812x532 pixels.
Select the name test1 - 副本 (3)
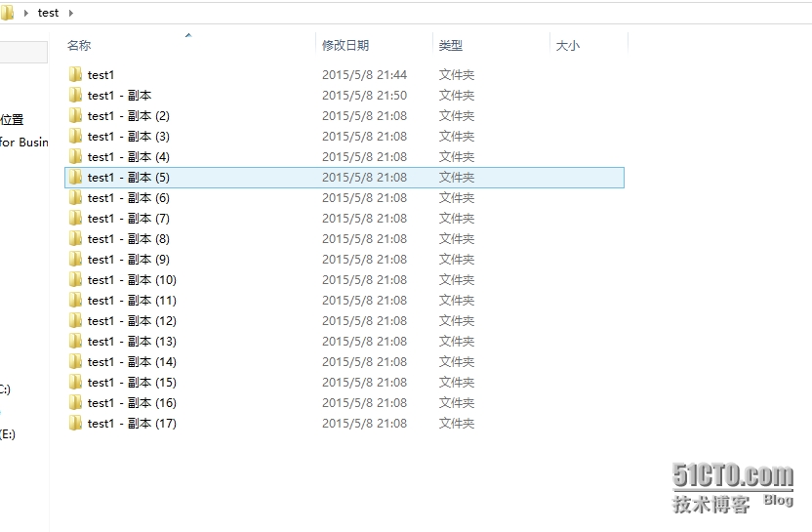pyautogui.click(x=129, y=137)
